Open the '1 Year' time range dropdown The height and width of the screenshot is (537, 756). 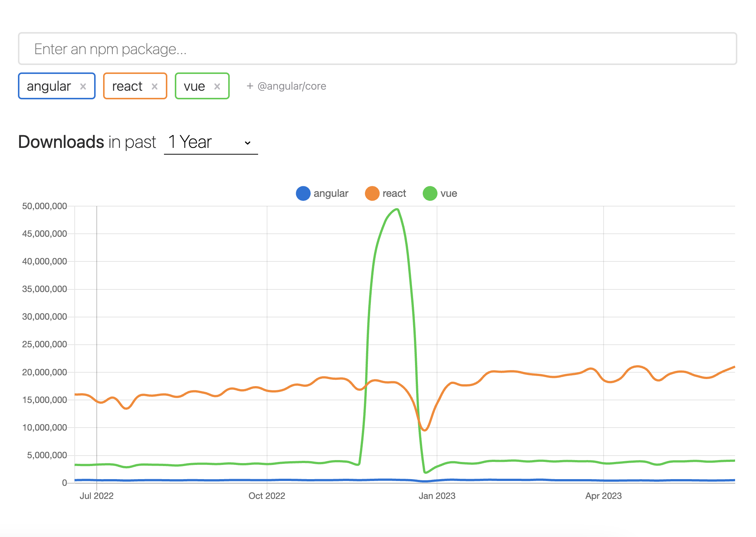point(211,142)
